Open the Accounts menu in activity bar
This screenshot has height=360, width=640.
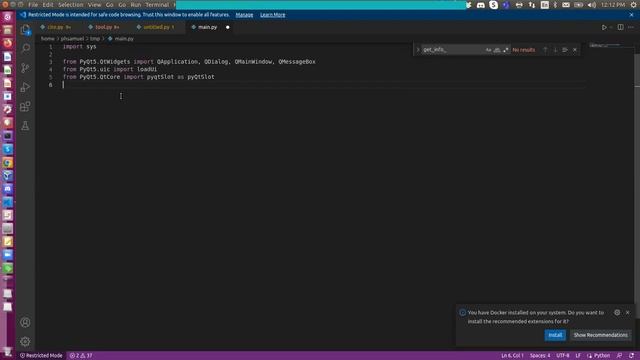[25, 322]
